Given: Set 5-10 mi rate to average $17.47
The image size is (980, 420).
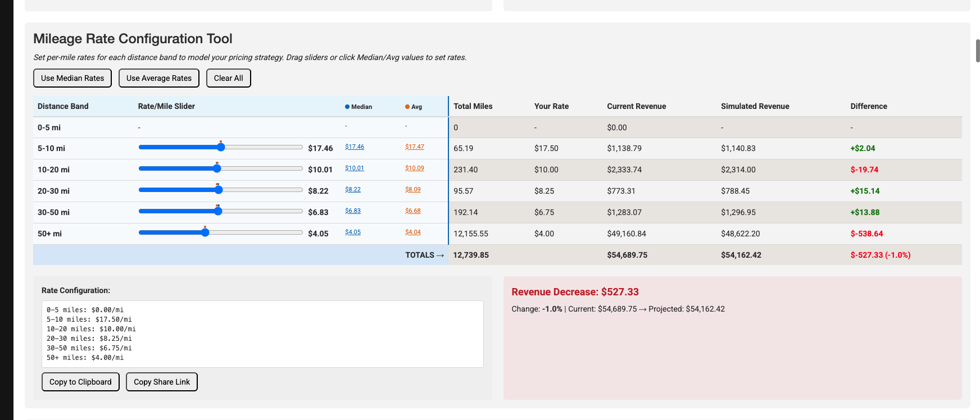Looking at the screenshot, I should tap(414, 147).
